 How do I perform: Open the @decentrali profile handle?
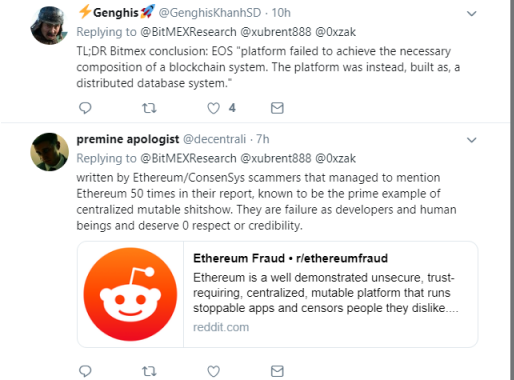point(214,139)
